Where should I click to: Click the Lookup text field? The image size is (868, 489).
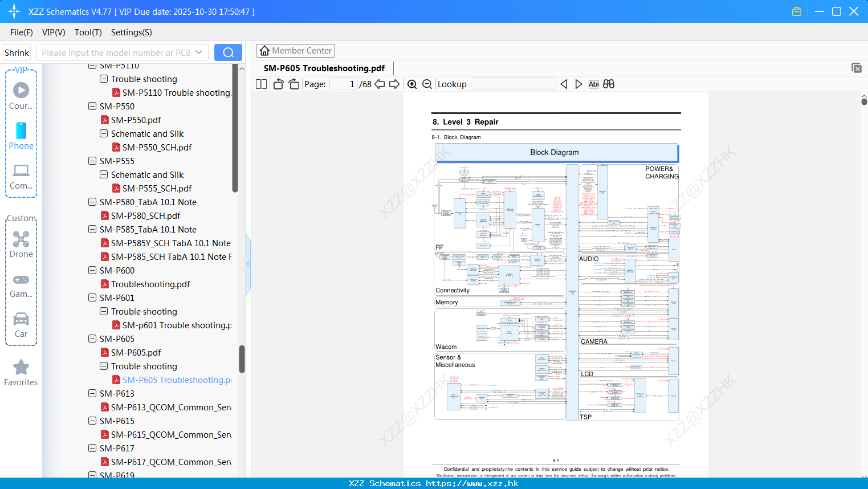(x=514, y=84)
